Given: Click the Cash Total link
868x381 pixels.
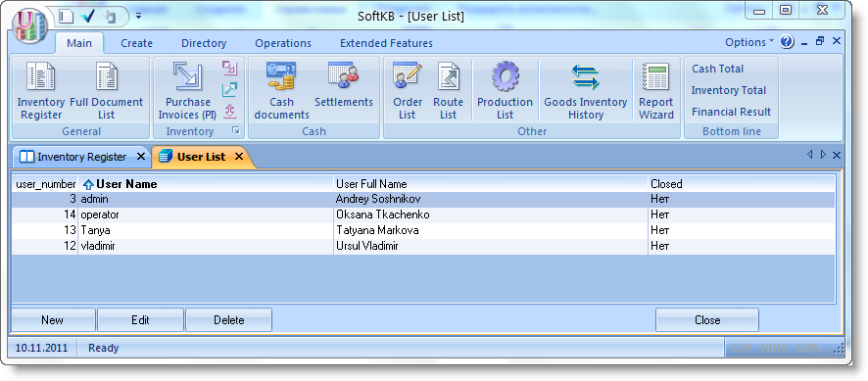Looking at the screenshot, I should [x=717, y=69].
